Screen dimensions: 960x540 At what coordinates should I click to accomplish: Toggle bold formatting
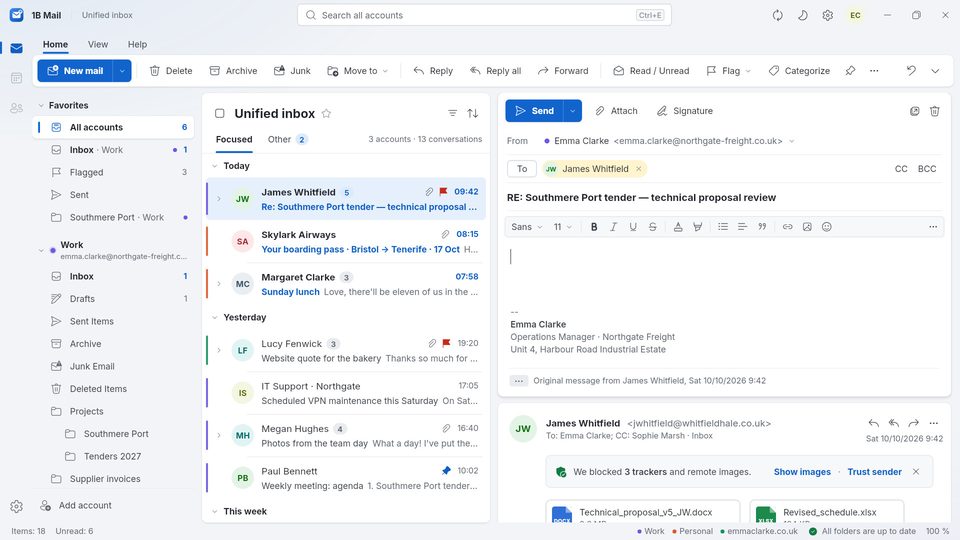(x=594, y=227)
